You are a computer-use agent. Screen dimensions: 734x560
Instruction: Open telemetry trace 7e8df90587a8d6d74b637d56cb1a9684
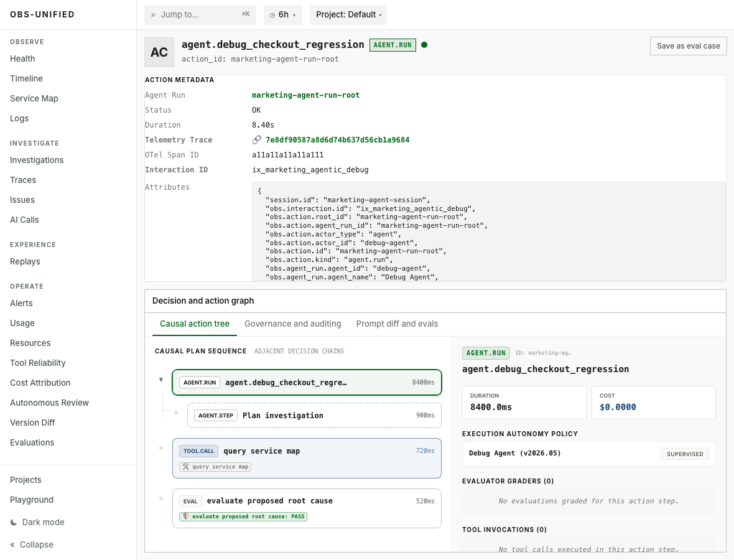click(x=338, y=140)
